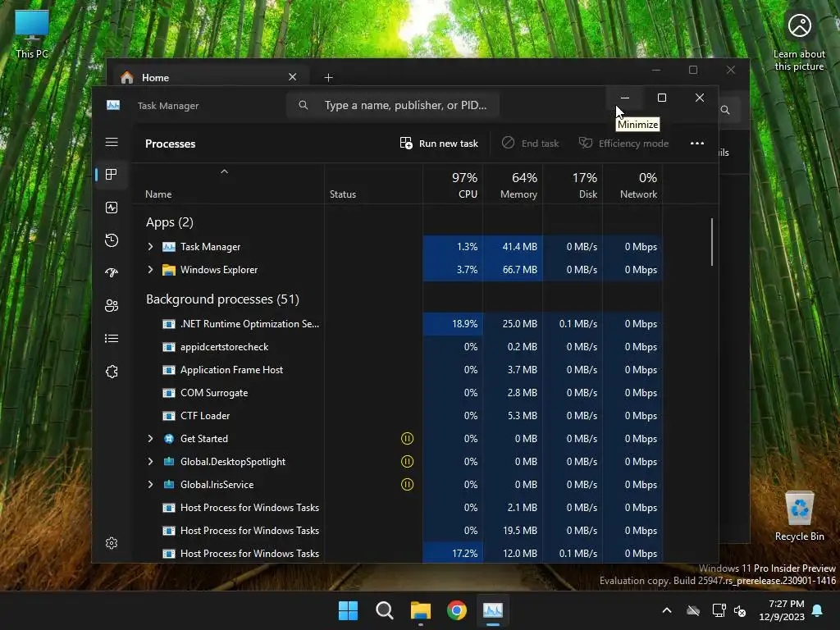The width and height of the screenshot is (840, 630).
Task: Select the Application Frame Host row
Action: click(x=397, y=370)
